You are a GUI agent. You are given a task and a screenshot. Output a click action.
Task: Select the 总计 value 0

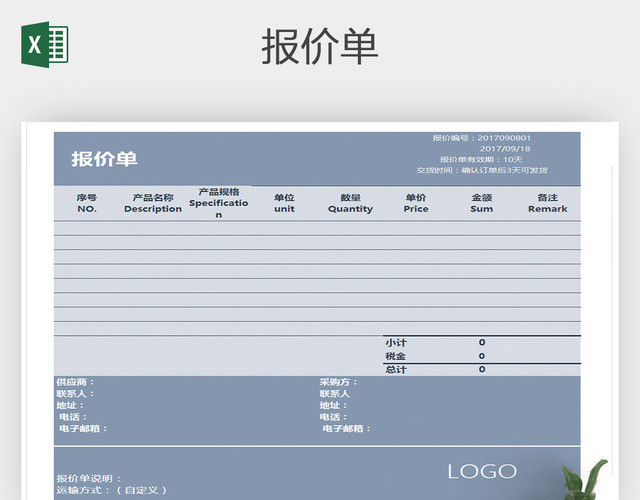[482, 369]
